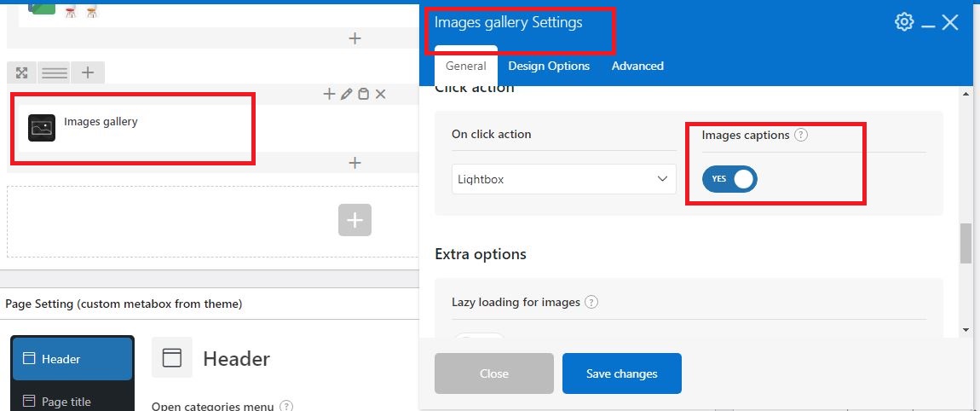Click the Images gallery element icon
This screenshot has height=411, width=980.
click(x=42, y=128)
